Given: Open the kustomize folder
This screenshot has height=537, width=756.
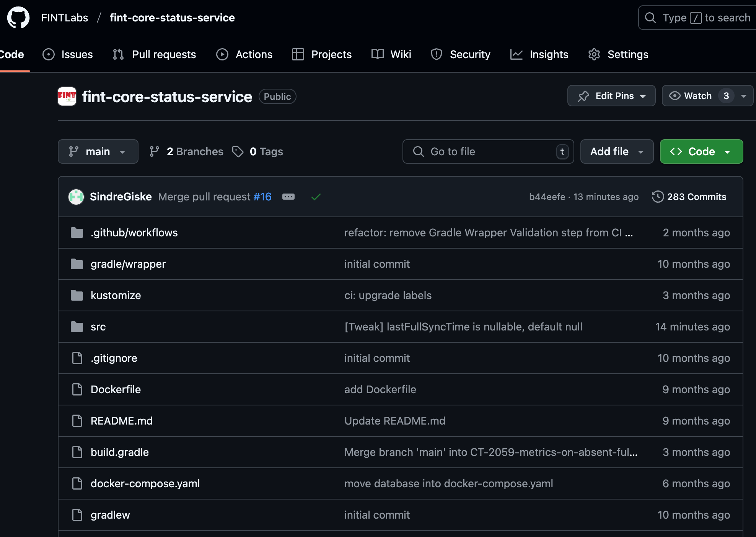Looking at the screenshot, I should (x=116, y=295).
